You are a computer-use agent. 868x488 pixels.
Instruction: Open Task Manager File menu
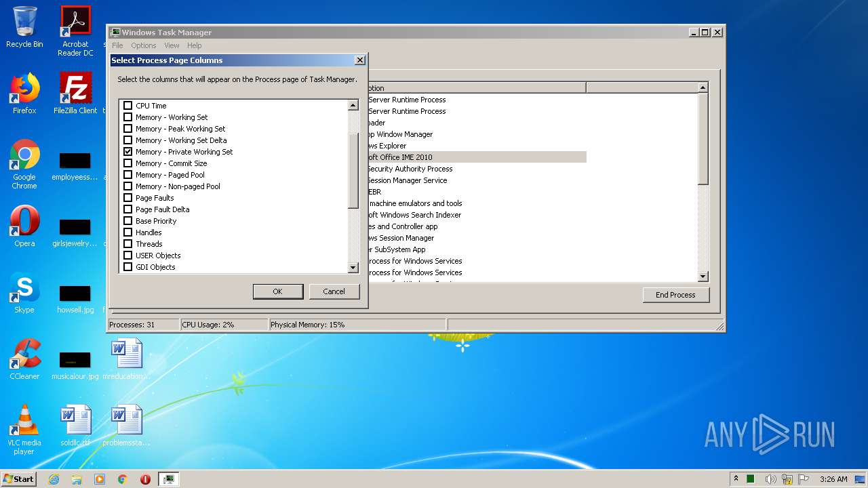117,45
